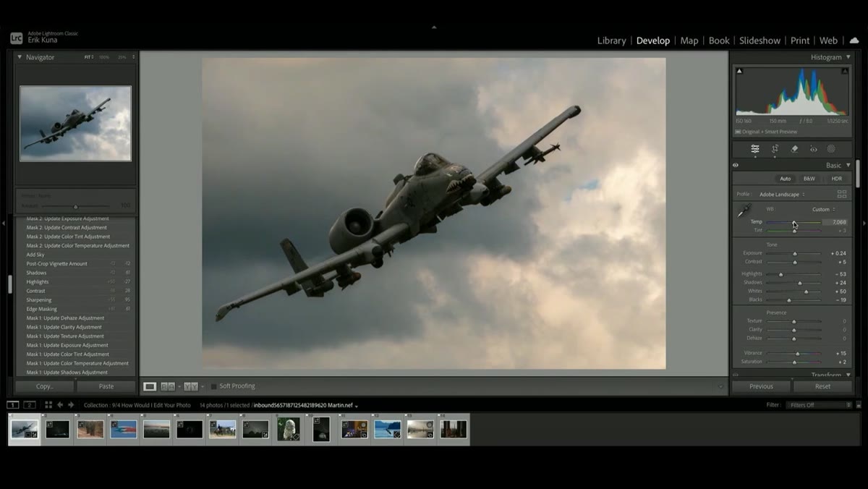Screen dimensions: 868x489
Task: Select the owl photo thumbnail in filmstrip
Action: coord(289,429)
